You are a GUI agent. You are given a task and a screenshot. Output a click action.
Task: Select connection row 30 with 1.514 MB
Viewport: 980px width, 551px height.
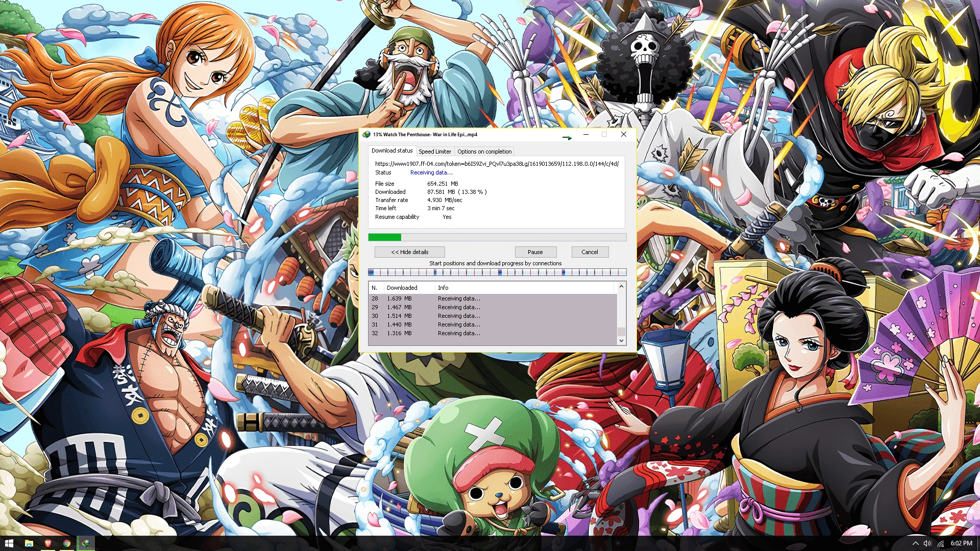click(493, 316)
